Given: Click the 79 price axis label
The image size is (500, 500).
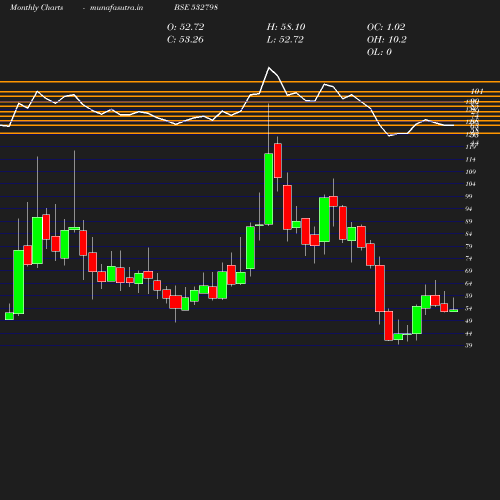Looking at the screenshot, I should click(469, 246).
